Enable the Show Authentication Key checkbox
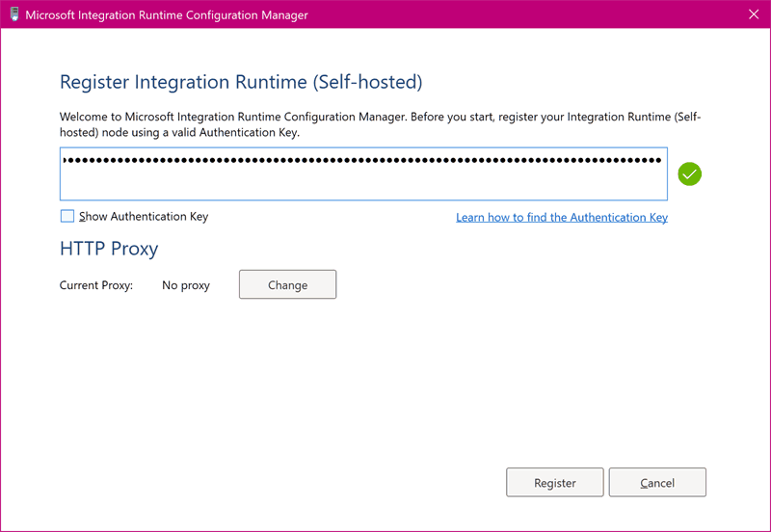Screen dimensions: 771x532 coord(66,217)
